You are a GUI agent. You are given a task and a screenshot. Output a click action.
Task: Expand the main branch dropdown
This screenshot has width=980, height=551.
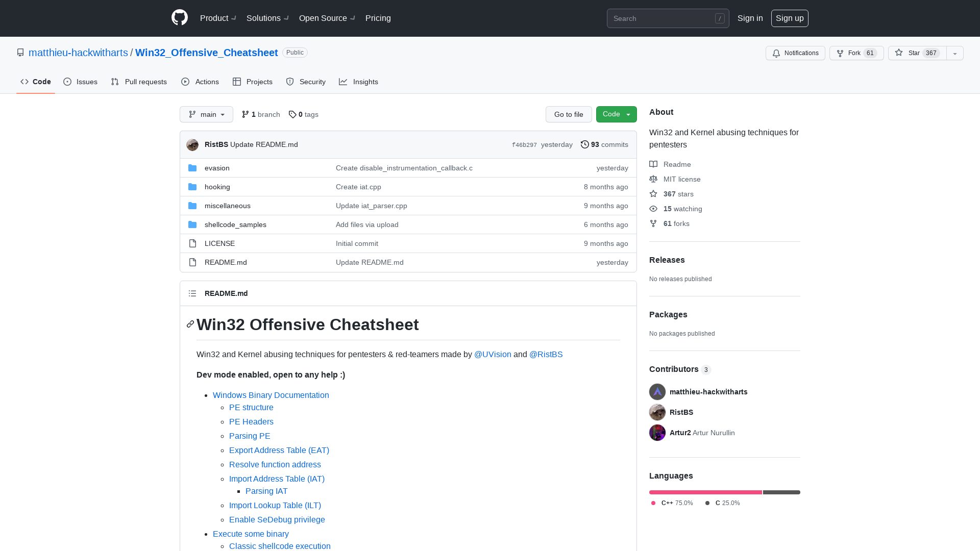[x=206, y=114]
